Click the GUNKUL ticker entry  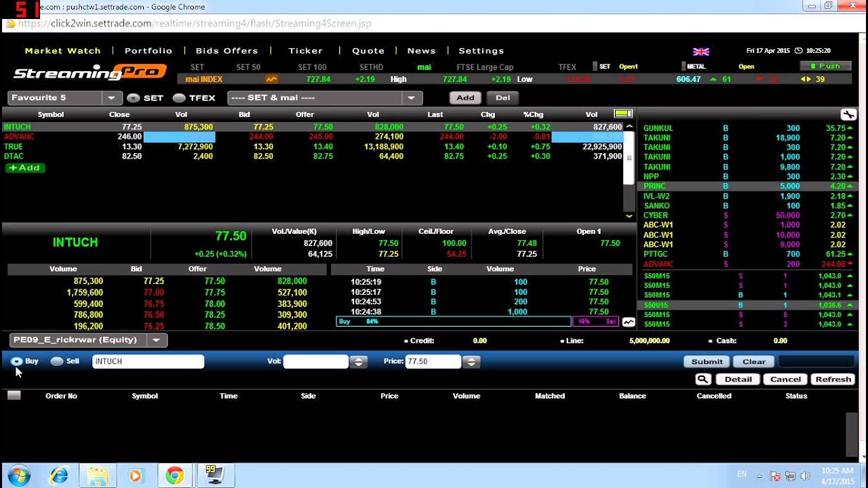(749, 128)
